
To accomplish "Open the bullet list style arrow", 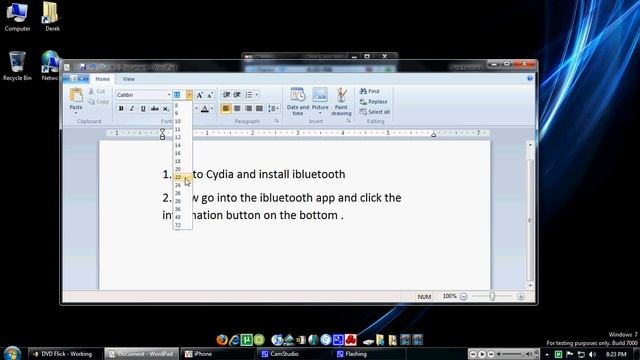I will click(257, 95).
